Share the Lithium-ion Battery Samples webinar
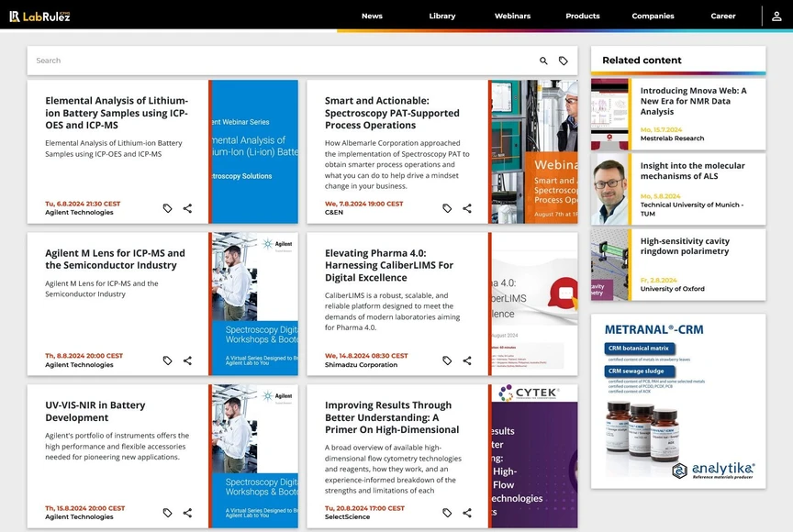Screen dimensions: 793x532 point(187,208)
